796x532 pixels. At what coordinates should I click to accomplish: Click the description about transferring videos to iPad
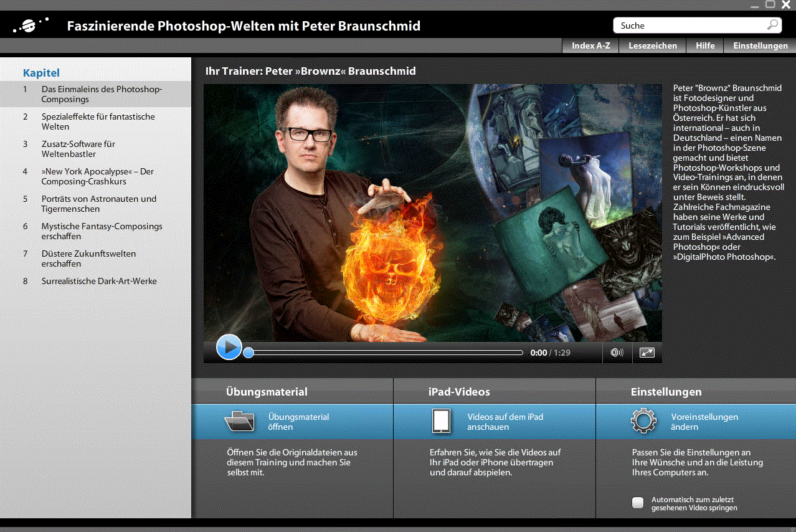(x=495, y=462)
